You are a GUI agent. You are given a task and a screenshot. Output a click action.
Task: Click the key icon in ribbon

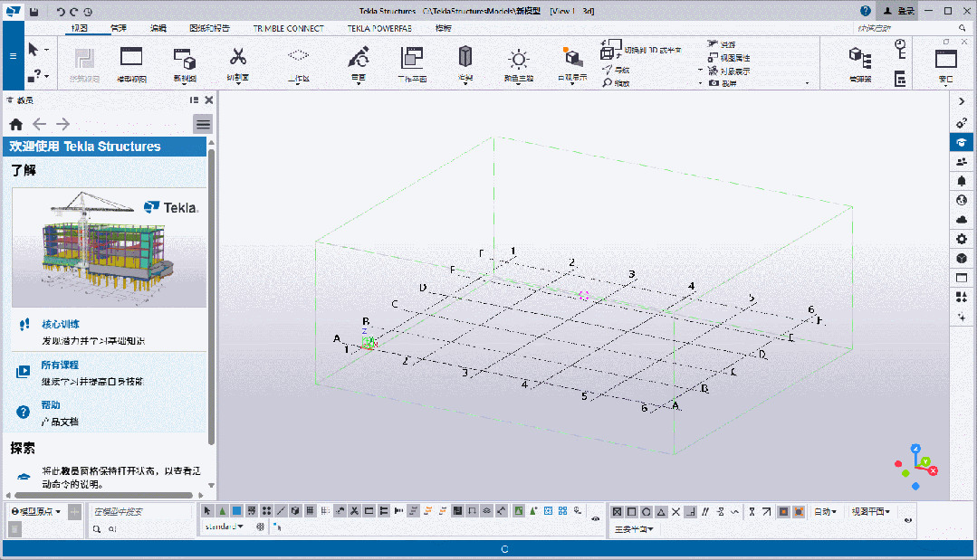click(x=900, y=49)
